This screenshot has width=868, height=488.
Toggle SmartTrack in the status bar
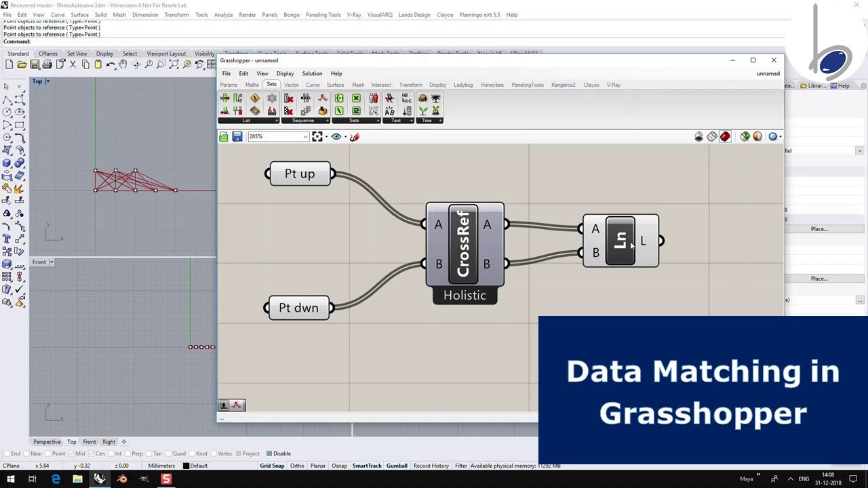367,466
